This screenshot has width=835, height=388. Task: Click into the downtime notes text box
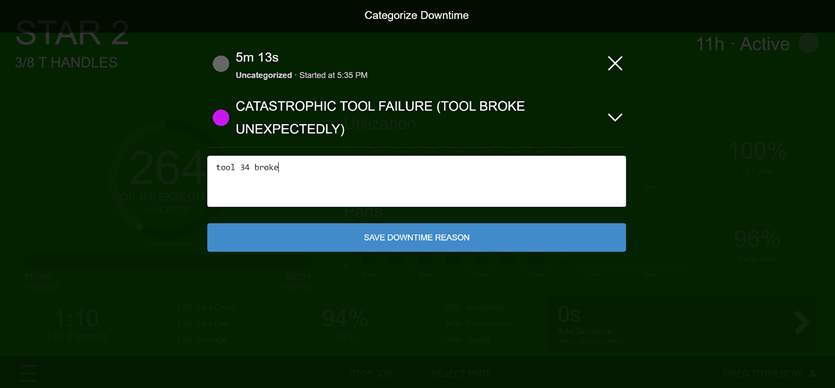click(416, 181)
